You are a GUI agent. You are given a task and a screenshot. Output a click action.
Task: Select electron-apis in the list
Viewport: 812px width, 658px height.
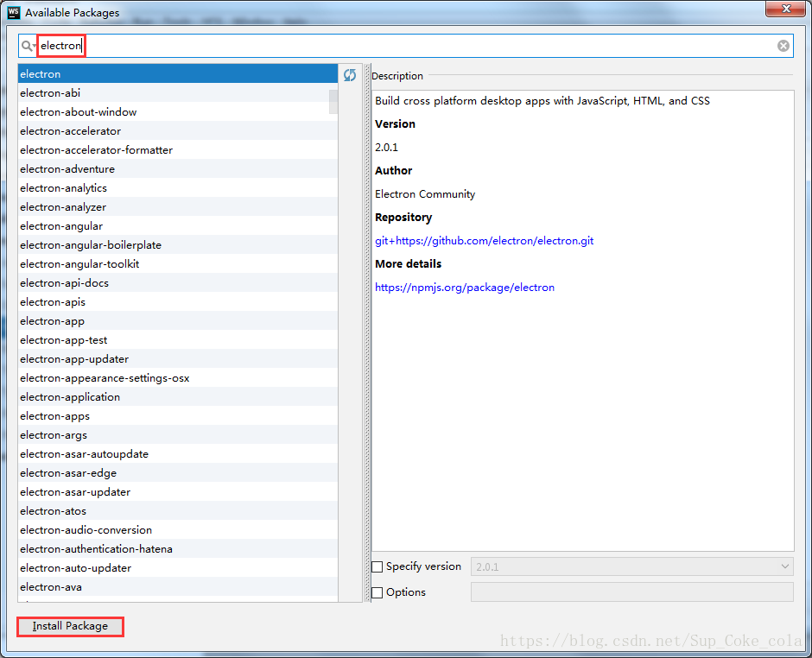pyautogui.click(x=178, y=302)
